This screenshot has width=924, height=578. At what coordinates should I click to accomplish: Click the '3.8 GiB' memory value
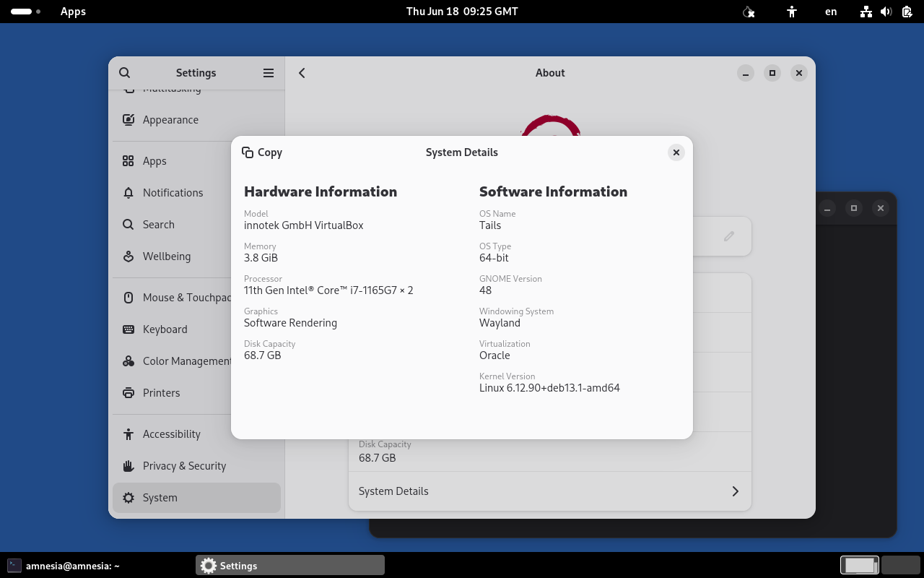(261, 258)
